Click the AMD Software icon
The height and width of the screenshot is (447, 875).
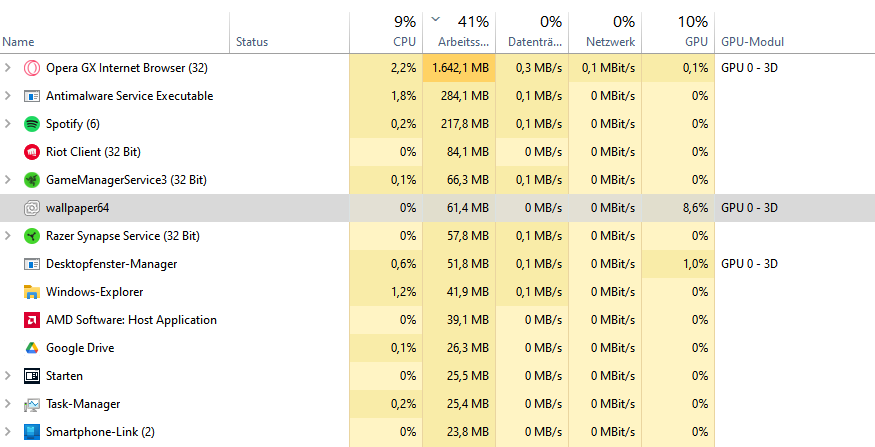(32, 320)
